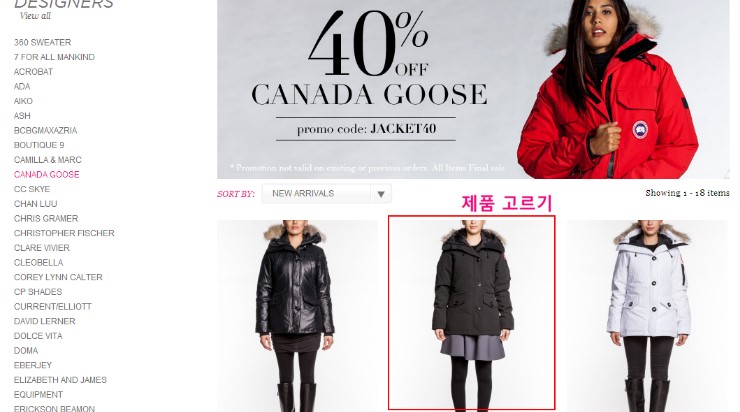Go to the CANADA GOOSE designer link
The height and width of the screenshot is (412, 740).
click(47, 175)
